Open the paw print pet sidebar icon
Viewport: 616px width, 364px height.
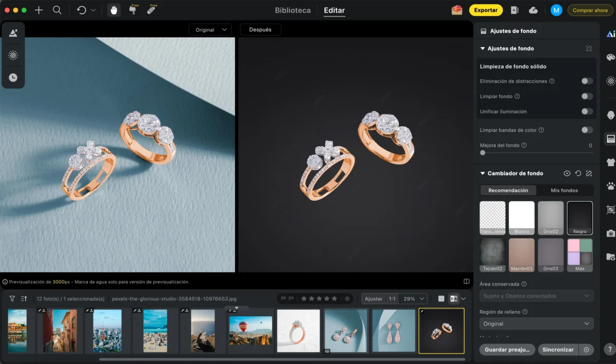click(610, 186)
